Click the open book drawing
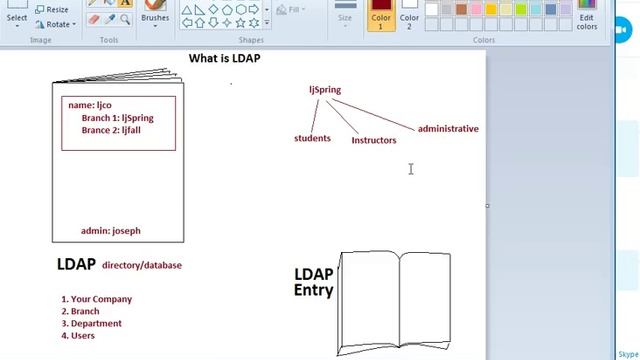Screen dimensions: 640x360 point(394,303)
